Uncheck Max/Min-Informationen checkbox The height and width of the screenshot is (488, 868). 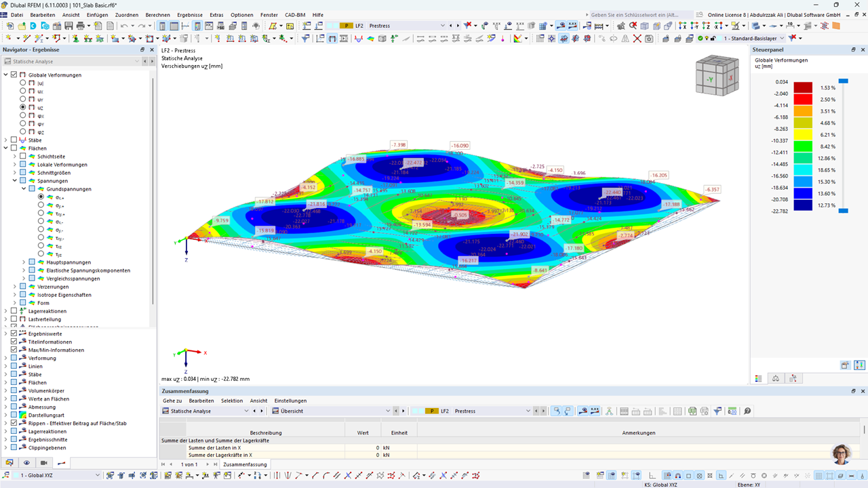(14, 350)
